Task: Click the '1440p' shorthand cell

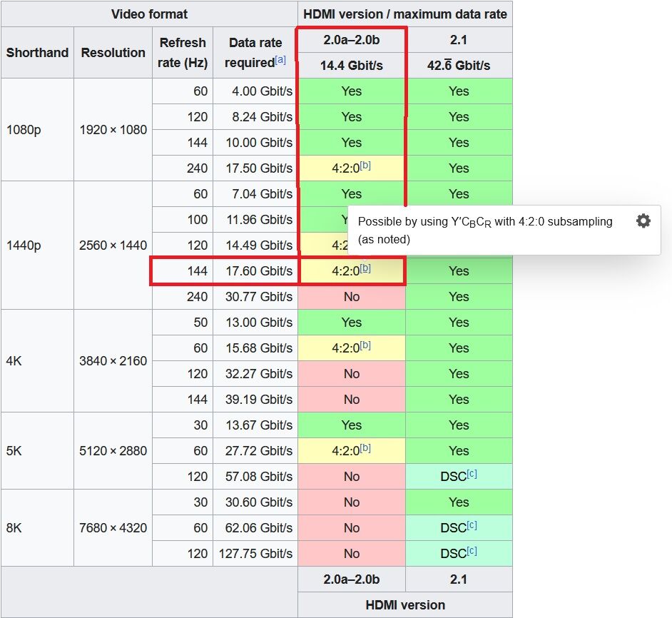Action: 37,245
